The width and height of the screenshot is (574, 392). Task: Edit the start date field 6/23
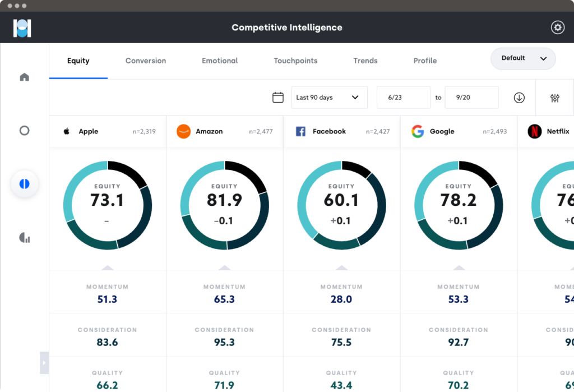pyautogui.click(x=403, y=98)
